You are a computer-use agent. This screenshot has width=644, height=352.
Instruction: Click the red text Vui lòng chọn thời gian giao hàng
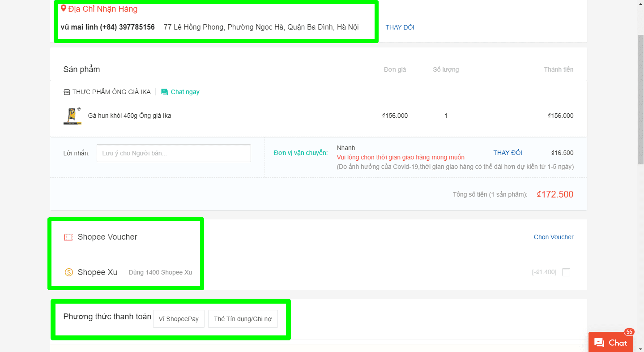tap(401, 157)
